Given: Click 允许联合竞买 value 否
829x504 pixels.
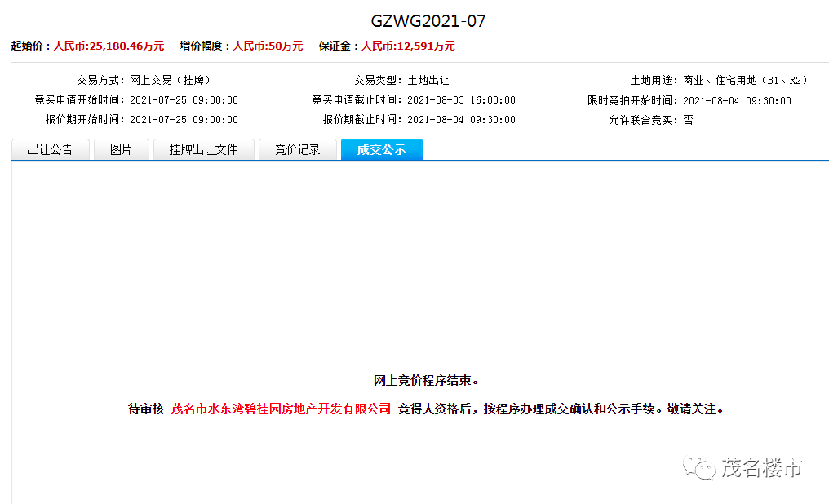Looking at the screenshot, I should pos(688,120).
